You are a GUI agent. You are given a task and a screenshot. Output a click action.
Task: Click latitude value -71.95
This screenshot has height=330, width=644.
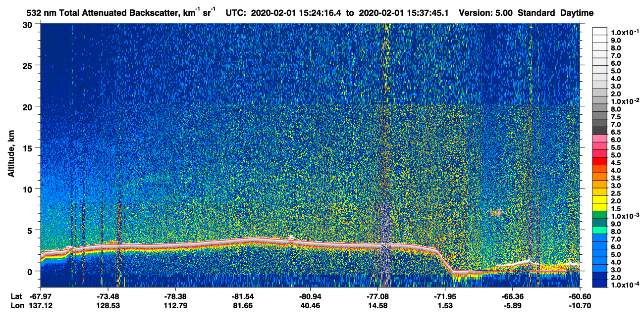click(x=445, y=296)
